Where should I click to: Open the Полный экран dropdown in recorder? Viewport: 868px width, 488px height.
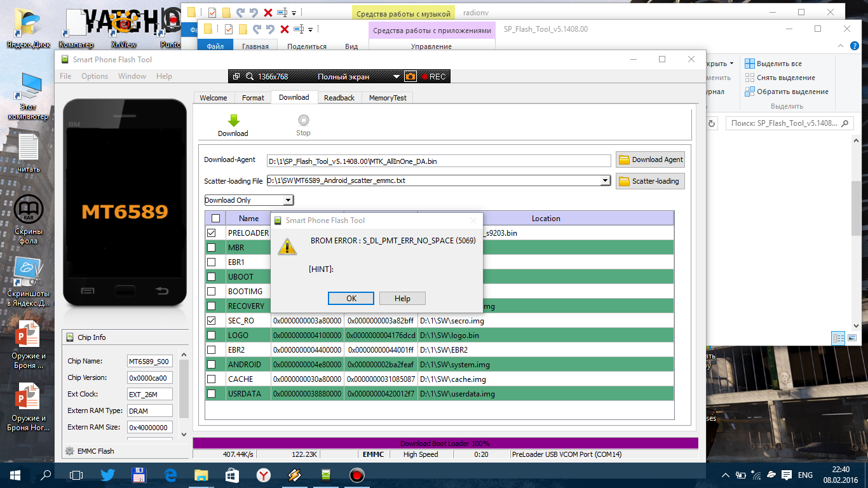click(x=397, y=77)
